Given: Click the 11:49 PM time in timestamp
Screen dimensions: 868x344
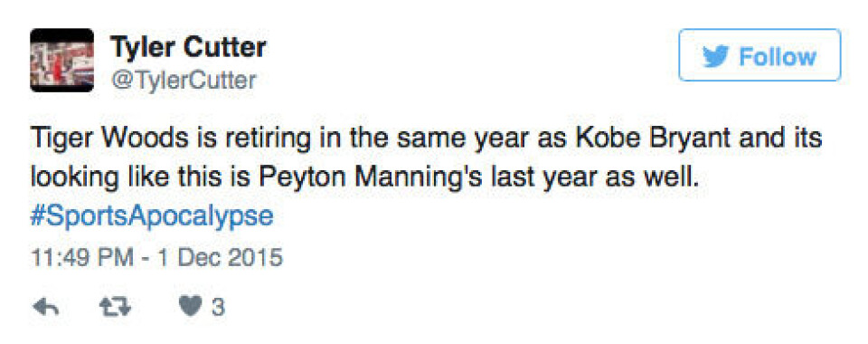Looking at the screenshot, I should (82, 258).
